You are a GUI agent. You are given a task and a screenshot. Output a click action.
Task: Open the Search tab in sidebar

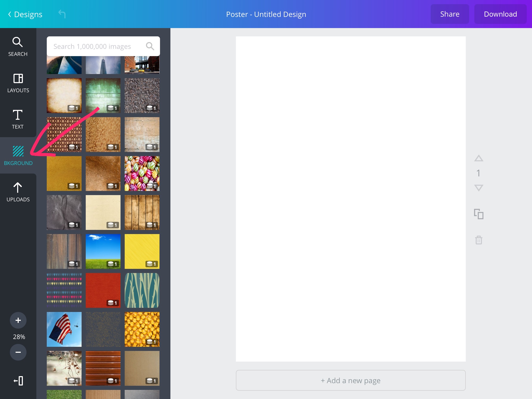(x=18, y=47)
